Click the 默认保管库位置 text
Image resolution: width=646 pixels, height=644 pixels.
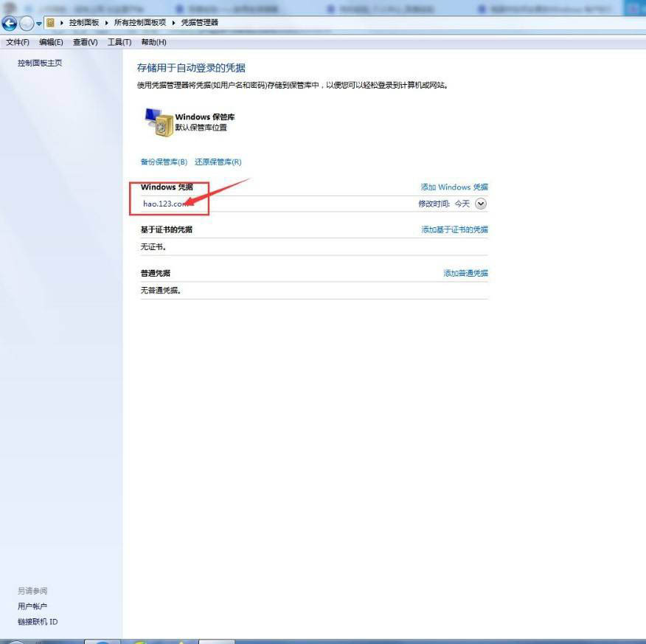[x=201, y=128]
